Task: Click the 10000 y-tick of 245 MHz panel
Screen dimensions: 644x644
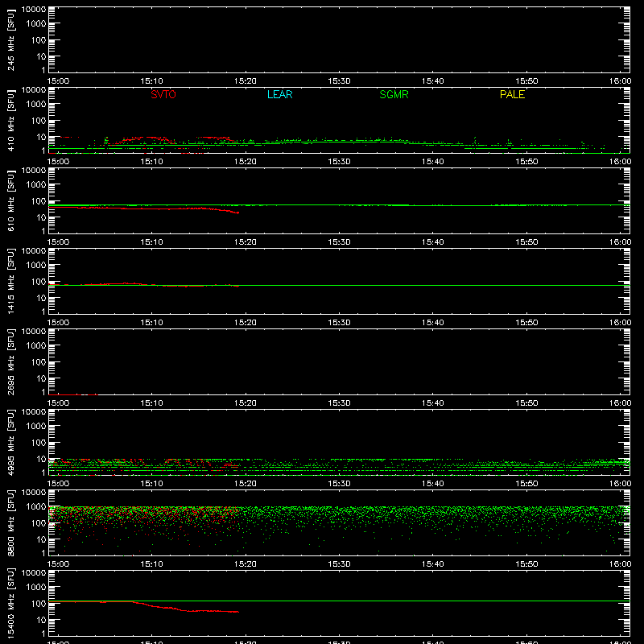Action: click(34, 10)
